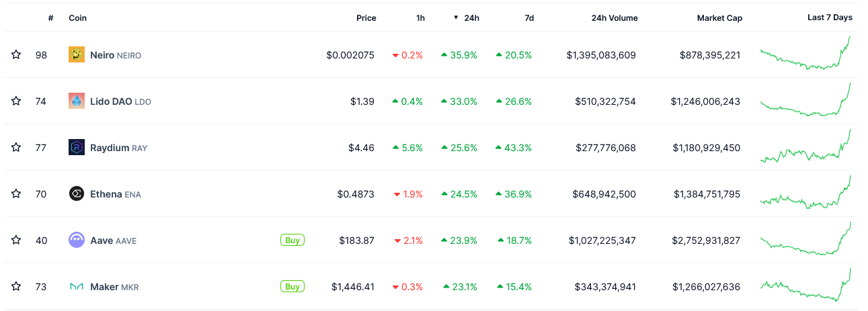Viewport: 868px width, 311px height.
Task: Click the Maker MKR logo icon
Action: 77,287
